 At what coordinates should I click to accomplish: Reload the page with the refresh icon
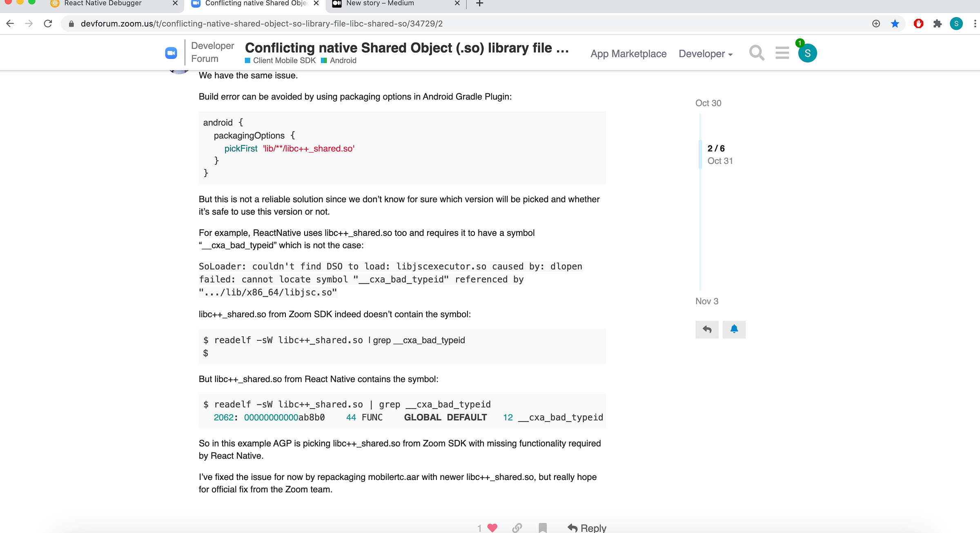click(48, 24)
